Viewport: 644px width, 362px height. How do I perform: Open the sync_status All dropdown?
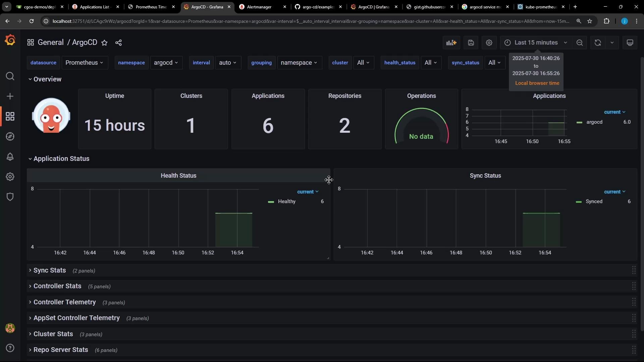coord(495,63)
